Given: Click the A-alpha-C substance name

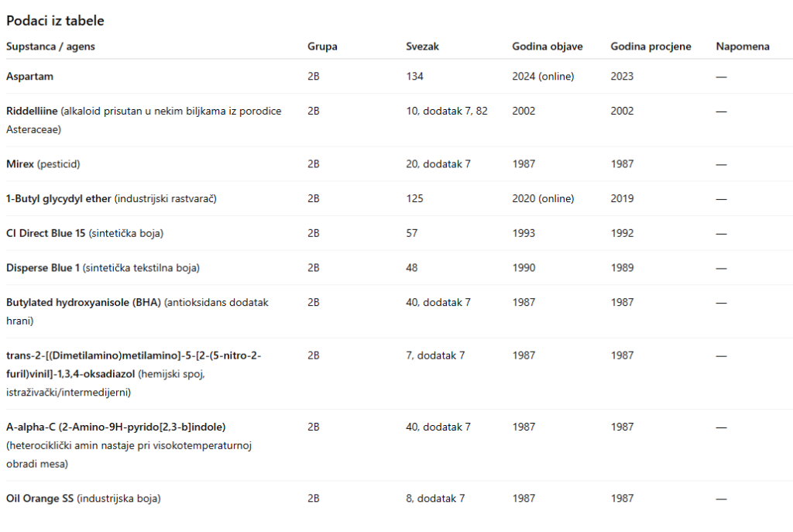Looking at the screenshot, I should (115, 427).
